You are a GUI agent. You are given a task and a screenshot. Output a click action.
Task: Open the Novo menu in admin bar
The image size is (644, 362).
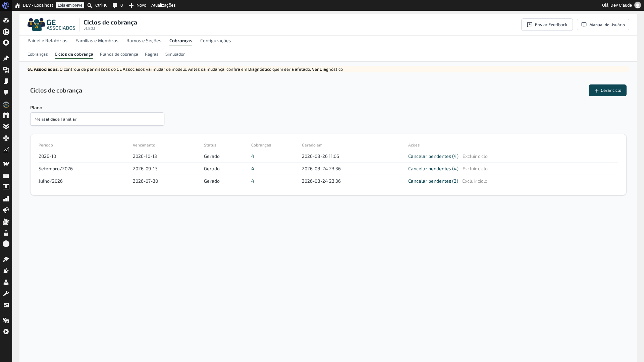pyautogui.click(x=138, y=5)
